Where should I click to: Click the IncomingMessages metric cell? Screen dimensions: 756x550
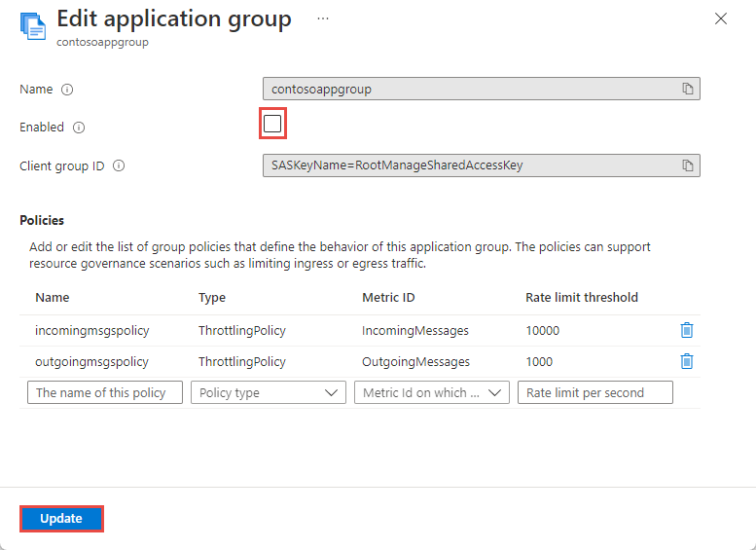click(x=415, y=331)
